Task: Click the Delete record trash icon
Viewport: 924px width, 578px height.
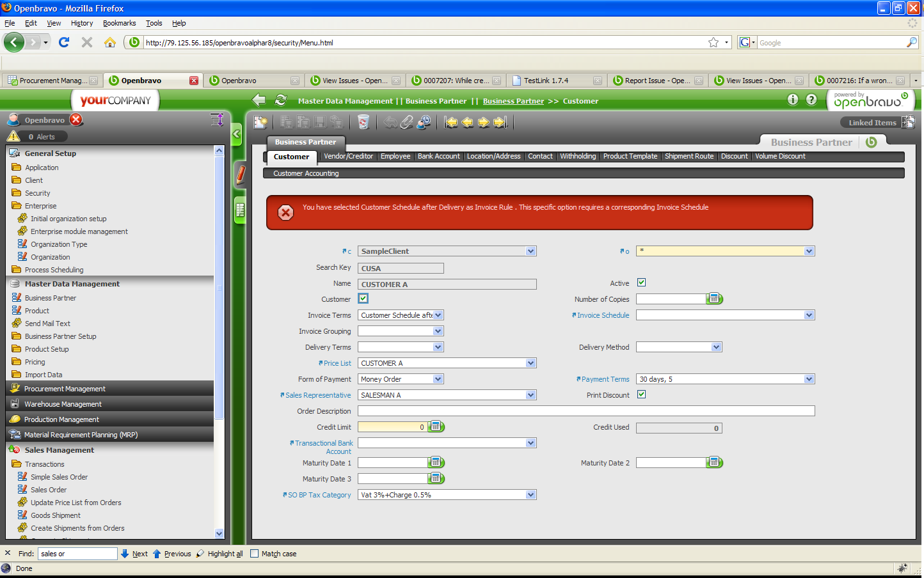Action: tap(363, 122)
